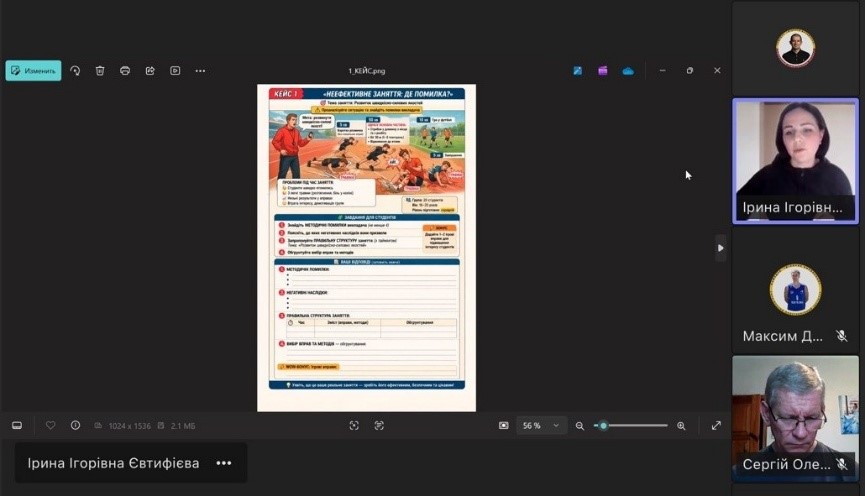865x496 pixels.
Task: Click the 1024 x 1536 dimensions text
Action: tap(130, 426)
